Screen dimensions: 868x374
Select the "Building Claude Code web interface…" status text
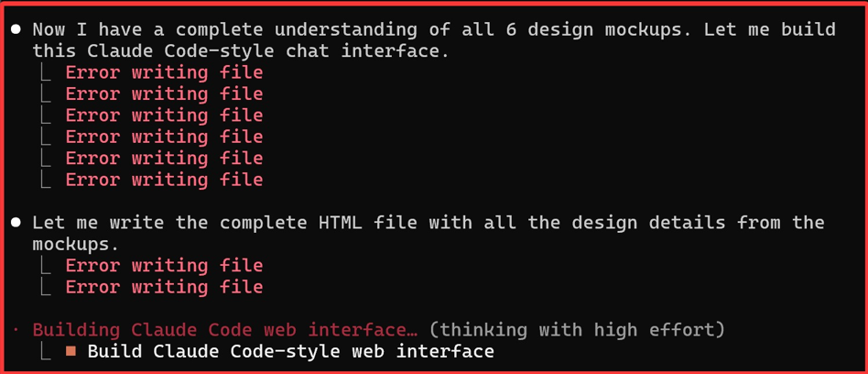pos(225,329)
